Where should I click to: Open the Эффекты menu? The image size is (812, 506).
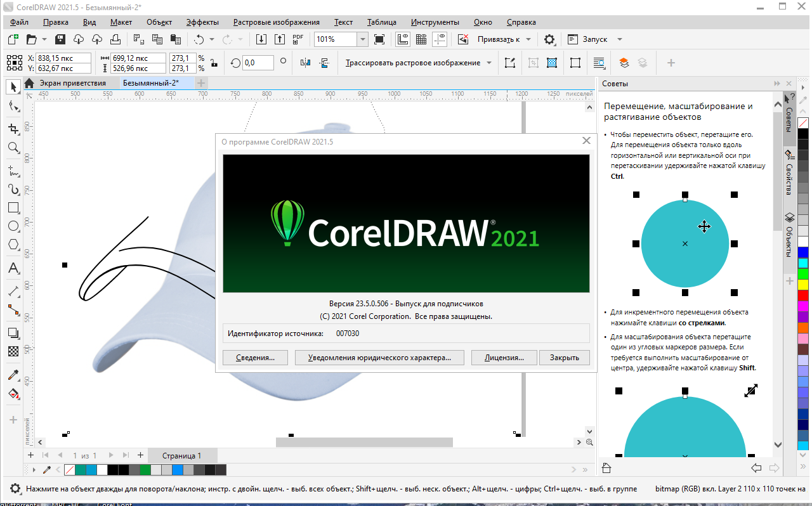click(x=202, y=22)
